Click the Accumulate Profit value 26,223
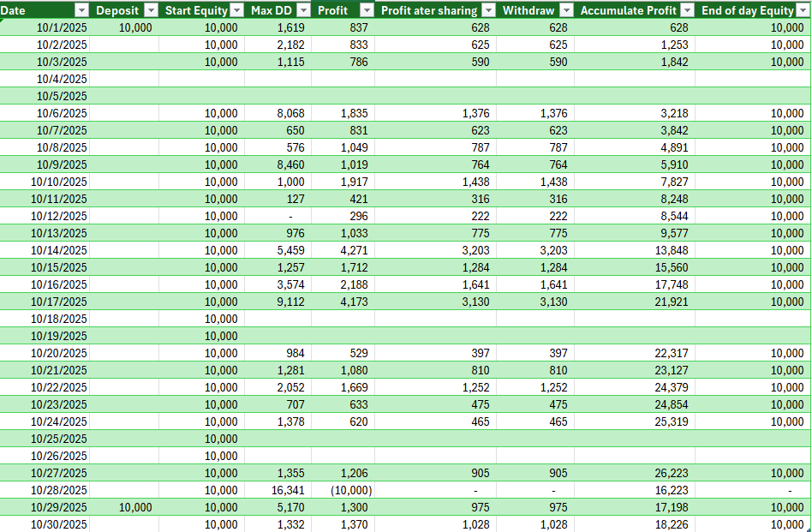 point(669,473)
